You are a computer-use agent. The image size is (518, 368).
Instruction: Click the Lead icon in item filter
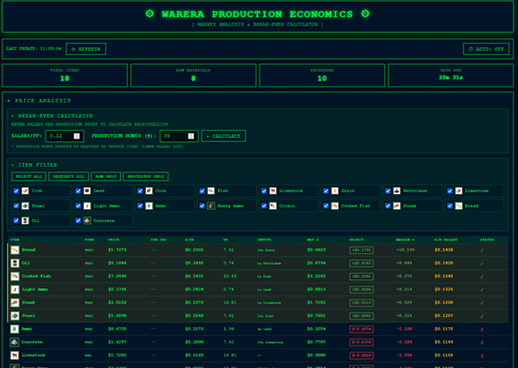(x=87, y=191)
